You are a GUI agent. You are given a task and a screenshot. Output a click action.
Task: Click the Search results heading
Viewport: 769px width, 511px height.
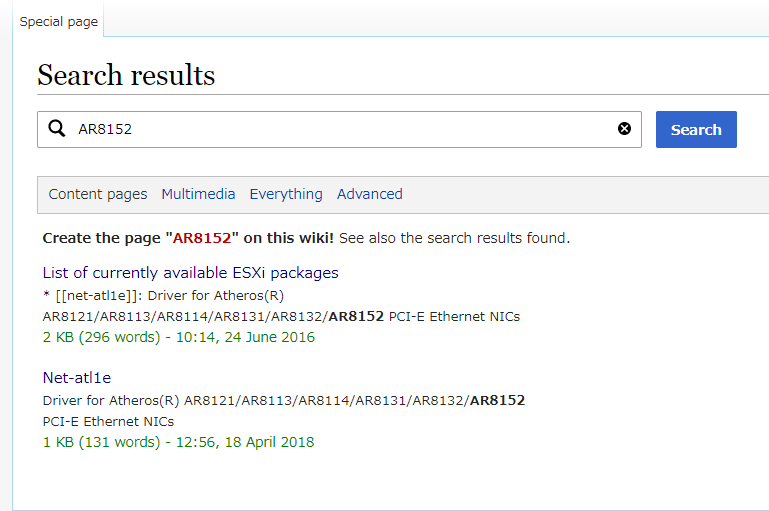126,75
